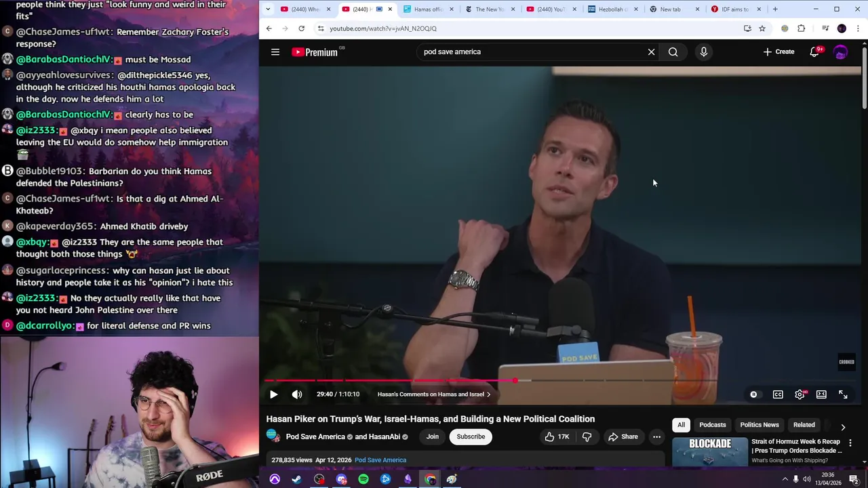Screen dimensions: 868x488
Task: Like the video with 17K likes
Action: 557,437
